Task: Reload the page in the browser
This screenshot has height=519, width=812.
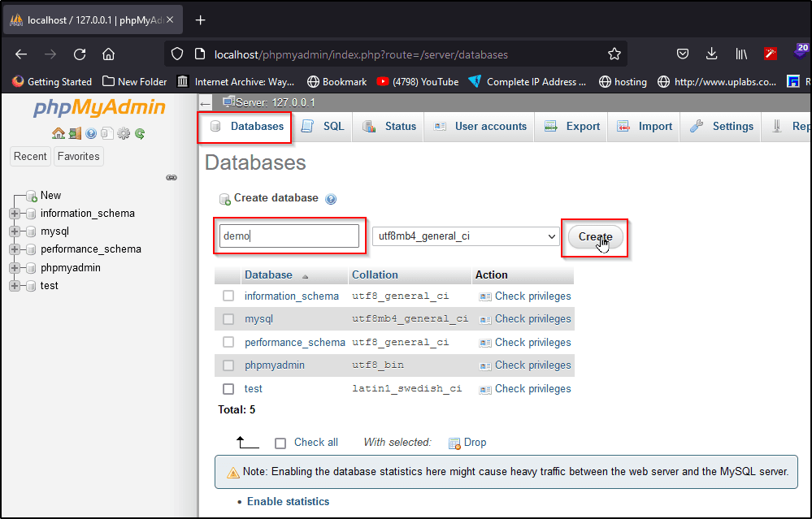Action: click(x=79, y=54)
